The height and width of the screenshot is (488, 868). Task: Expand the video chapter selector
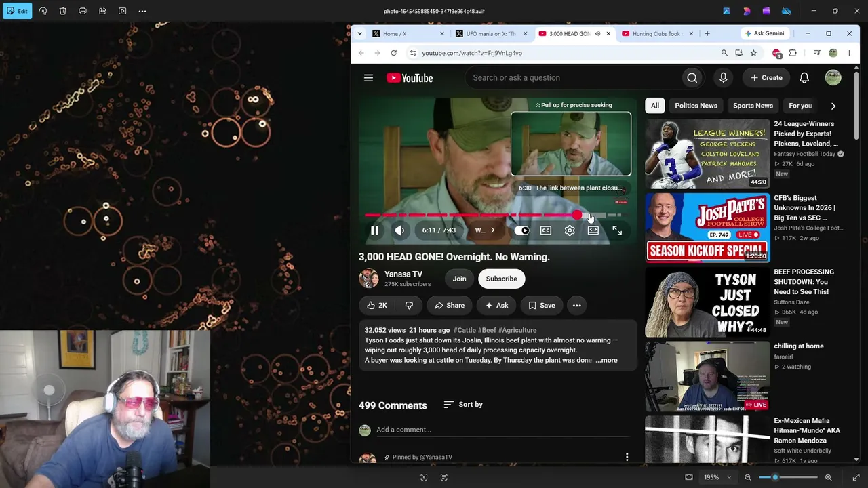pyautogui.click(x=484, y=230)
